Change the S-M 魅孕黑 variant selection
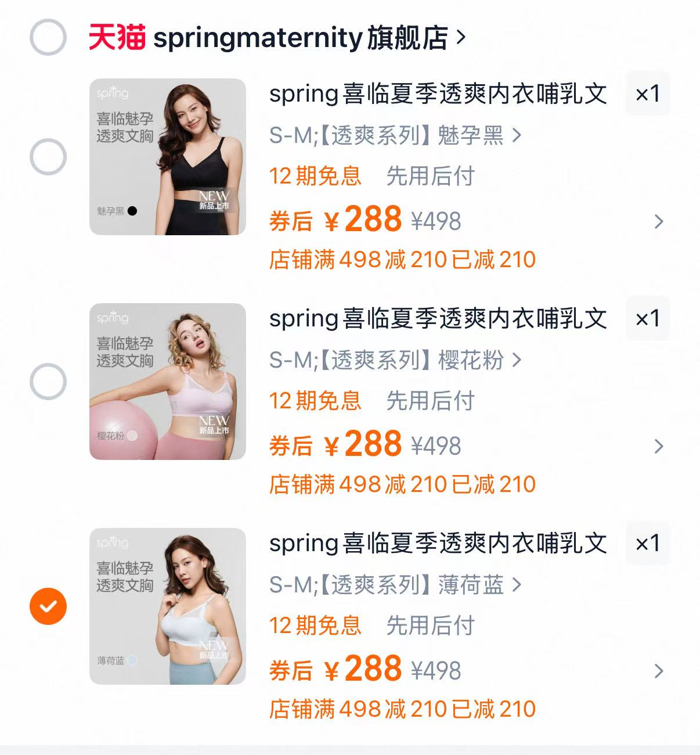This screenshot has width=700, height=755. click(395, 135)
